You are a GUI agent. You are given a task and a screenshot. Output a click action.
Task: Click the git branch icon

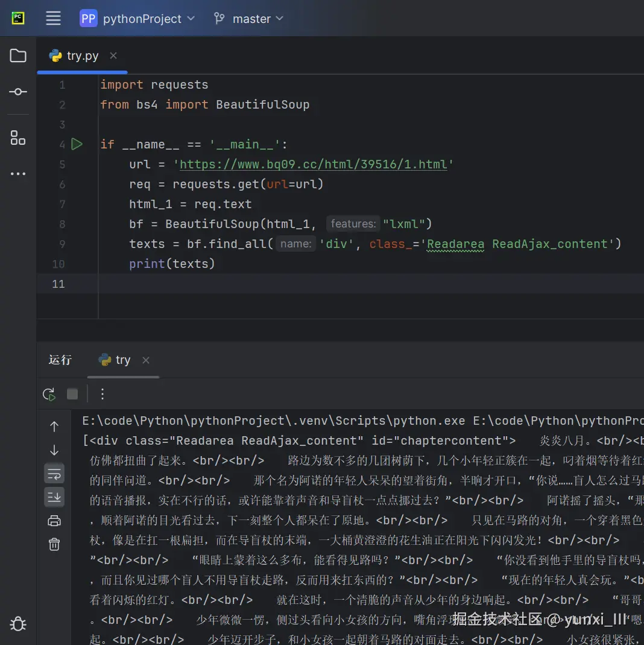point(219,19)
